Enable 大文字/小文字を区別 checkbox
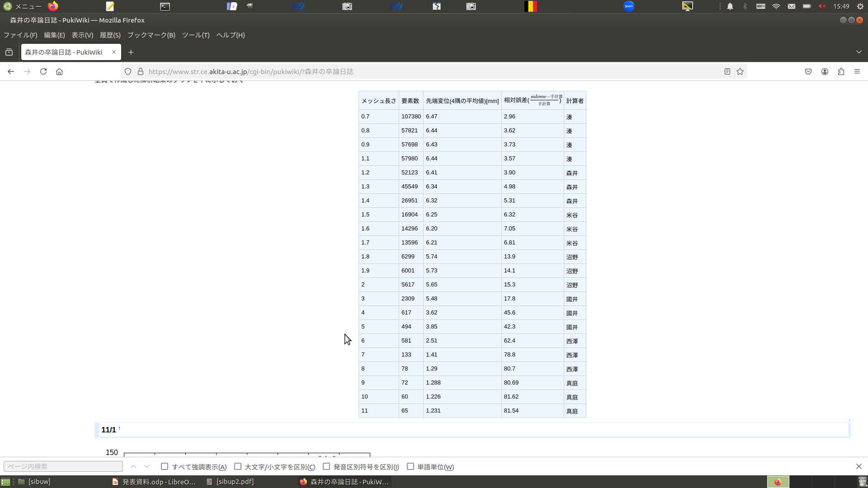The image size is (868, 488). tap(238, 466)
